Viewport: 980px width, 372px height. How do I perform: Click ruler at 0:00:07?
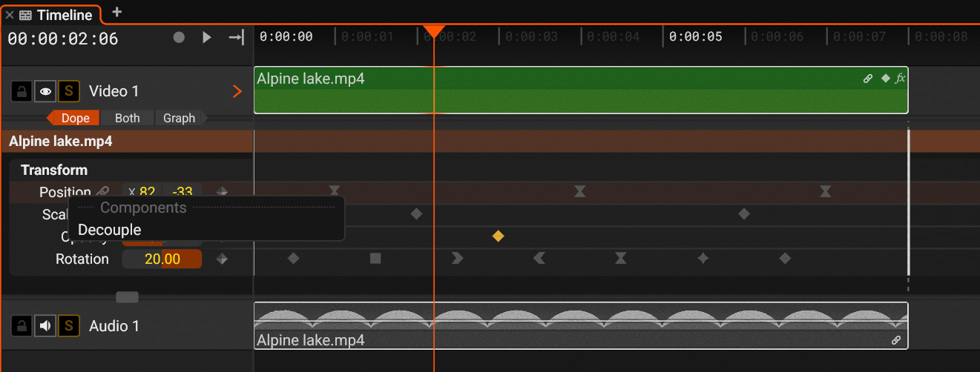(x=859, y=36)
